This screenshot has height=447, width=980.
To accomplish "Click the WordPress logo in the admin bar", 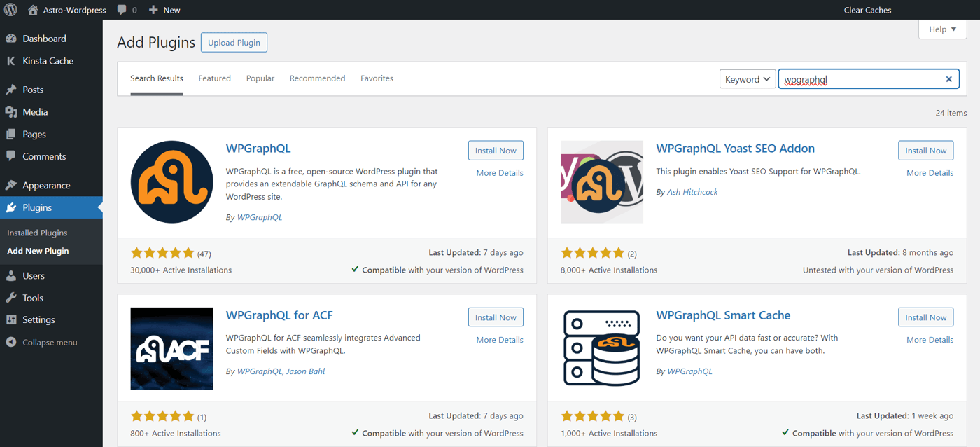I will click(x=12, y=10).
